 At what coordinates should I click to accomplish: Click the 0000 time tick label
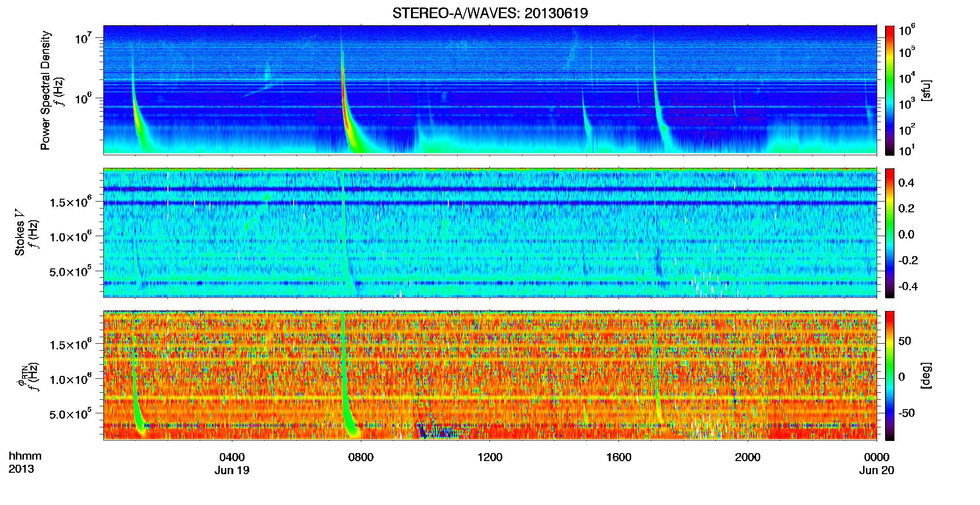point(877,457)
